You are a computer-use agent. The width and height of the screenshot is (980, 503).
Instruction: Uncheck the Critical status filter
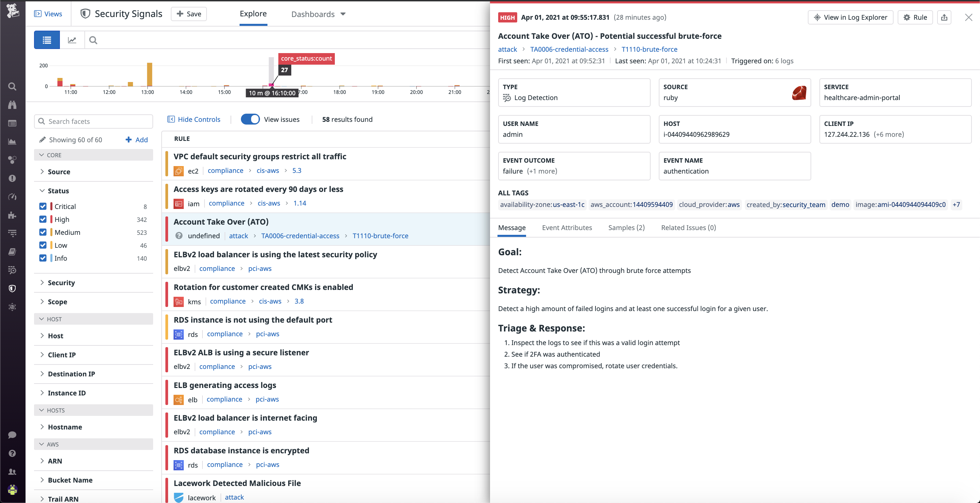[x=43, y=206]
